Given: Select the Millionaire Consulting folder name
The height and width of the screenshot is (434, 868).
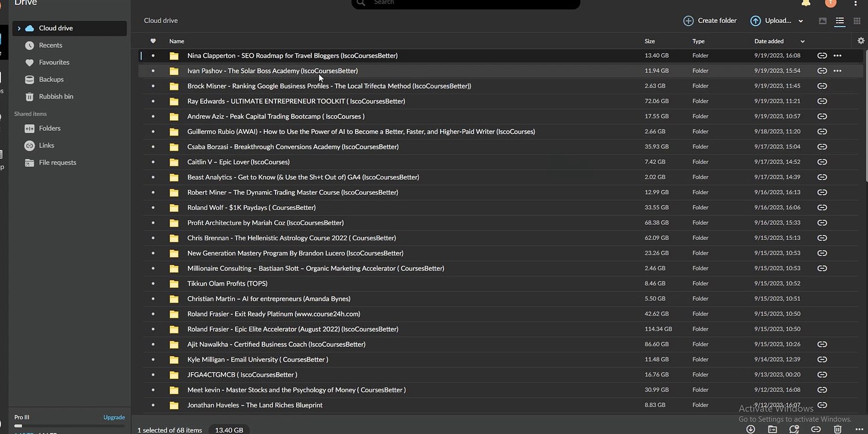Looking at the screenshot, I should click(x=316, y=268).
